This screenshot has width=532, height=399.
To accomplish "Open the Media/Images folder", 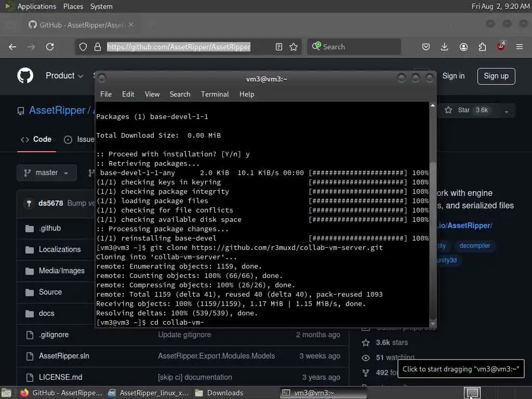I will [62, 271].
